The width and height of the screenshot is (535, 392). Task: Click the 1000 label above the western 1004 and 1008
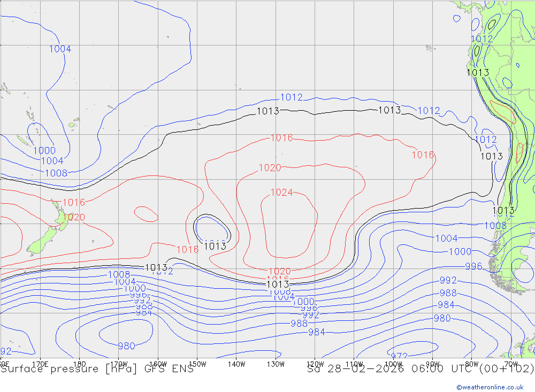tap(44, 150)
